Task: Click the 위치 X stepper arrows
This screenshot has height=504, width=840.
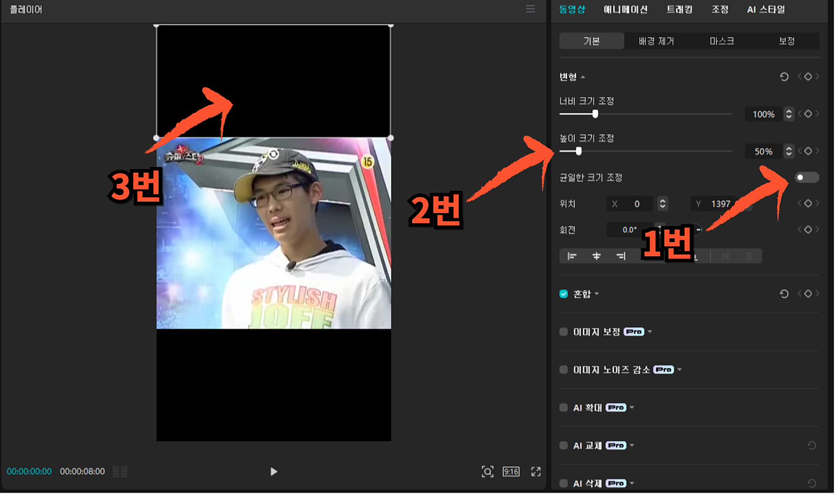Action: (x=663, y=204)
